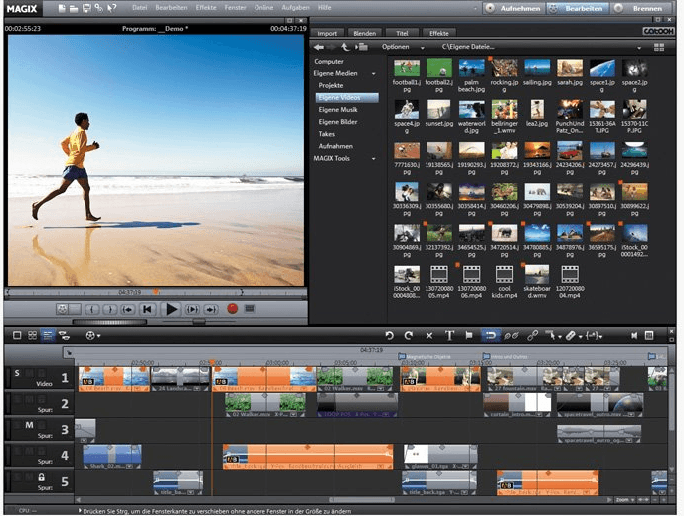
Task: Expand the Eigene Medien arrow
Action: click(373, 74)
